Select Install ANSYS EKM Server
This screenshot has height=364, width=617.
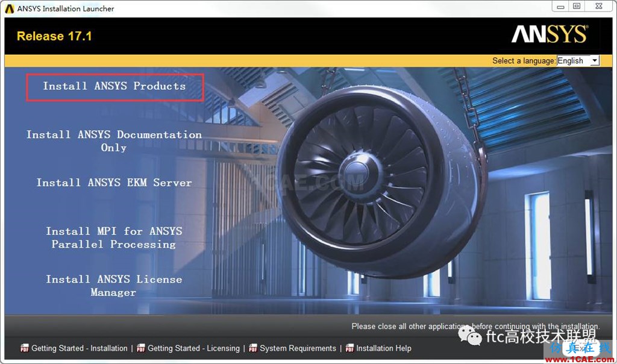coord(114,183)
